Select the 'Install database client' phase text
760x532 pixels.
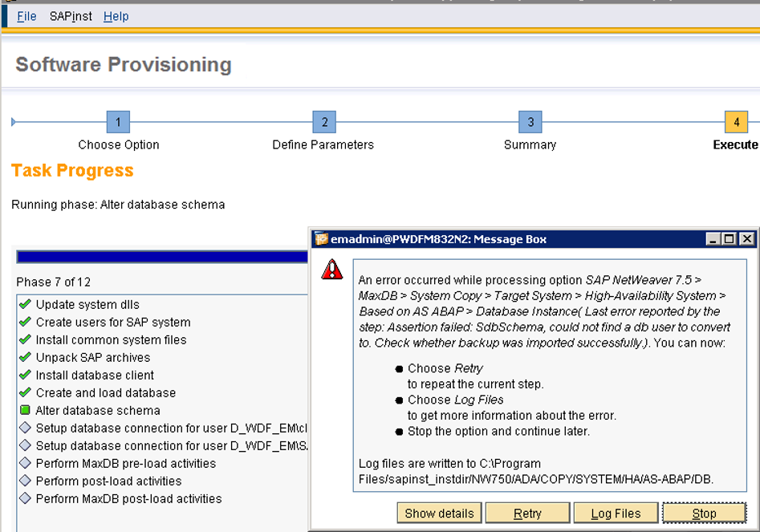point(95,375)
